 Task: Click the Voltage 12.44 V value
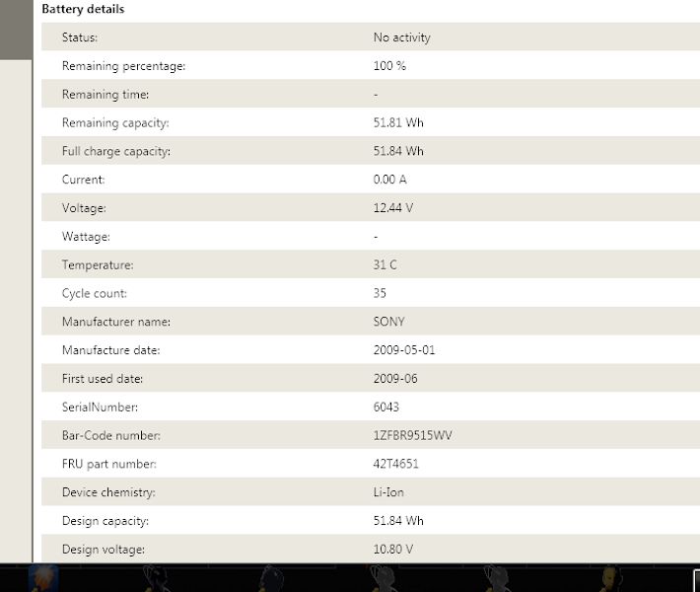click(x=392, y=208)
